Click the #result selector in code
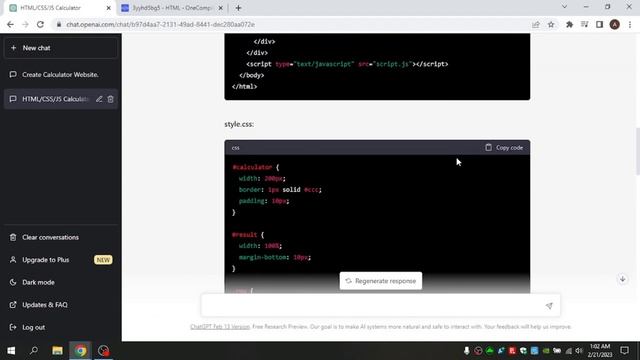Image resolution: width=640 pixels, height=360 pixels. (x=244, y=235)
